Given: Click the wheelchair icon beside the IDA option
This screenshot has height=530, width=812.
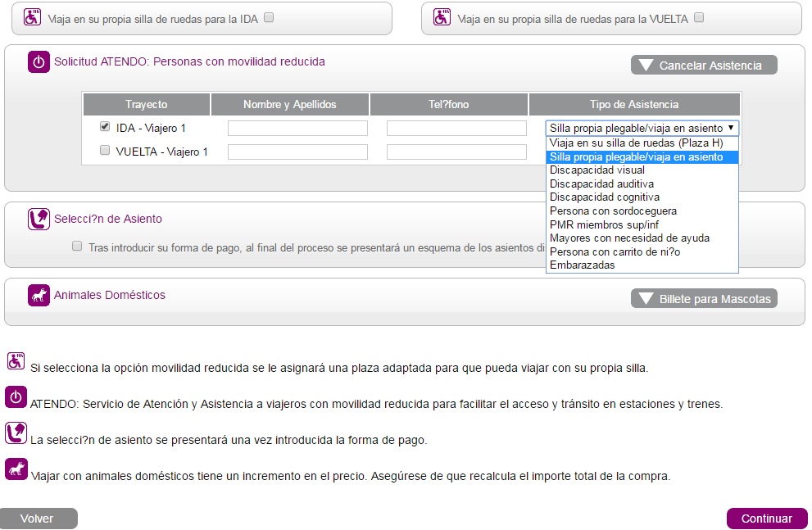Looking at the screenshot, I should point(32,17).
